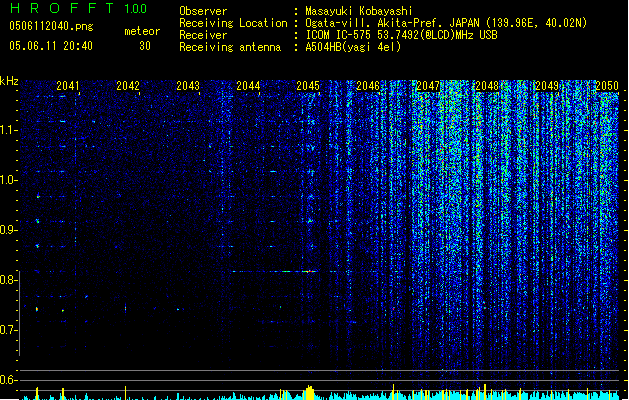The height and width of the screenshot is (400, 629).
Task: Click the 0.7 frequency axis label
Action: (9, 330)
